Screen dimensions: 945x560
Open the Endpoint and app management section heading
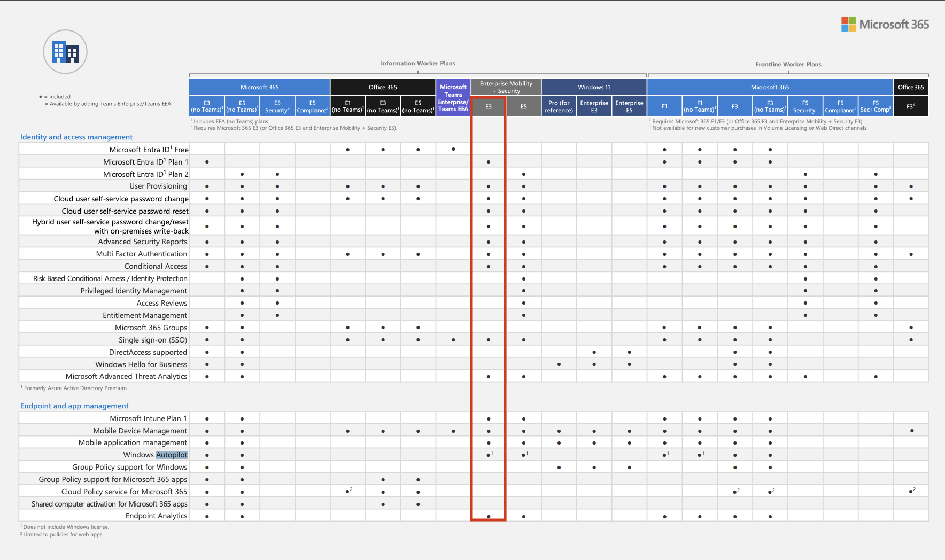point(74,406)
